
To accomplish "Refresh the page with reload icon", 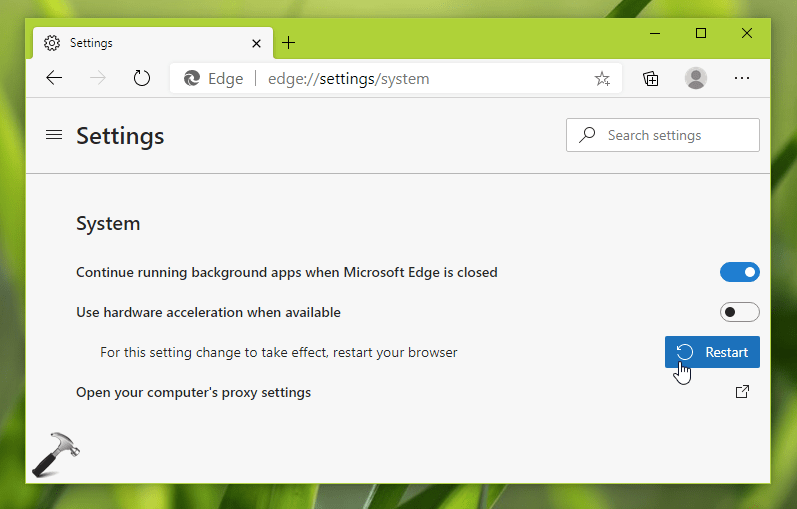I will pos(142,78).
